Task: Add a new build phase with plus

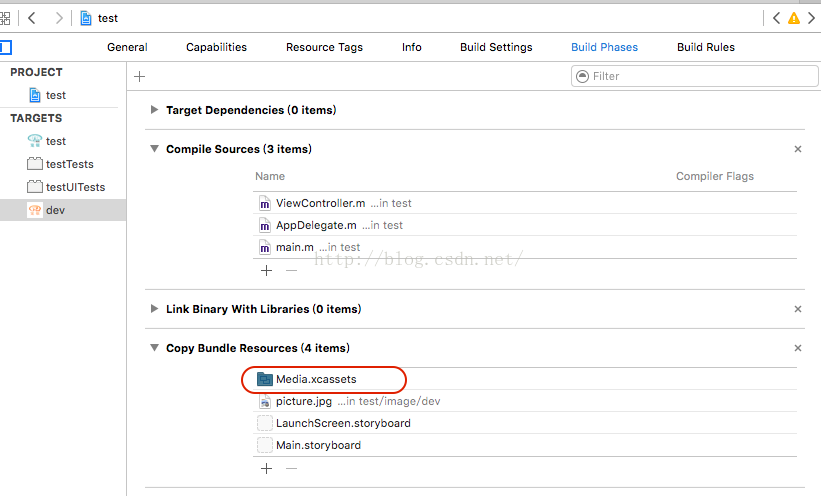Action: click(x=140, y=76)
